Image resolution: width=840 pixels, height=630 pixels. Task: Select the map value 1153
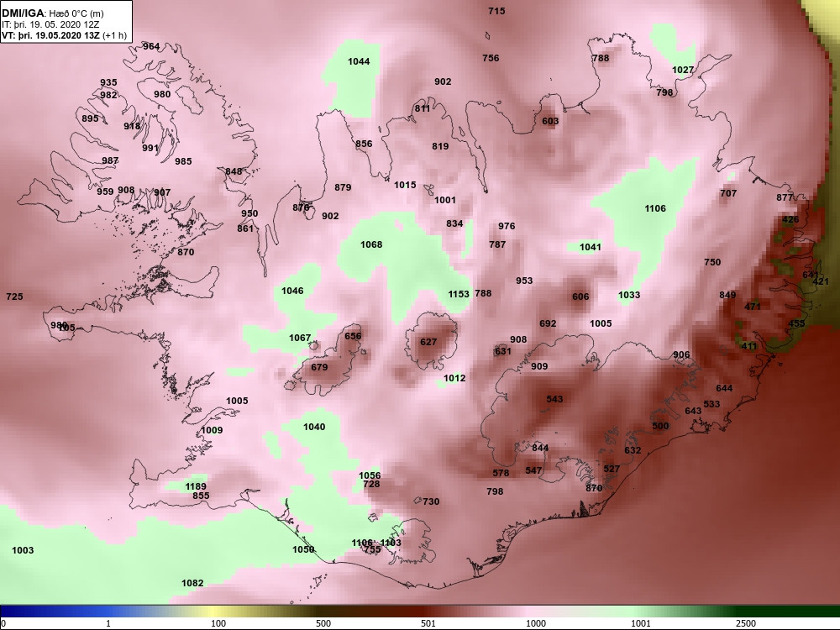[459, 294]
